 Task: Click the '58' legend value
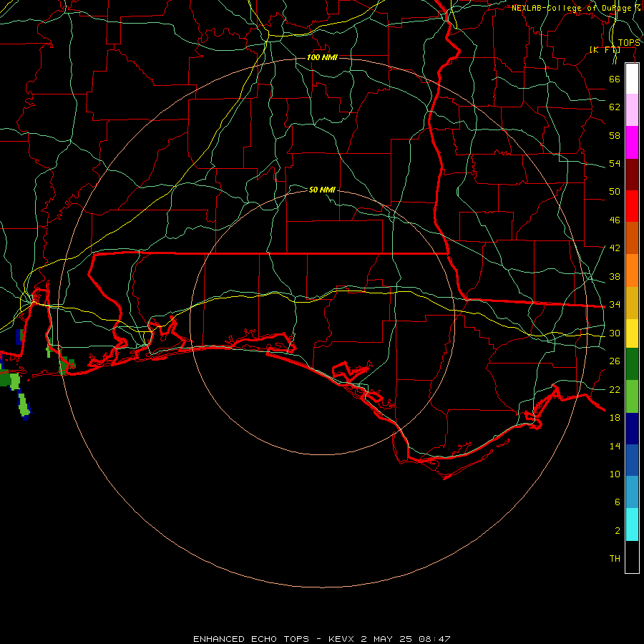[615, 135]
